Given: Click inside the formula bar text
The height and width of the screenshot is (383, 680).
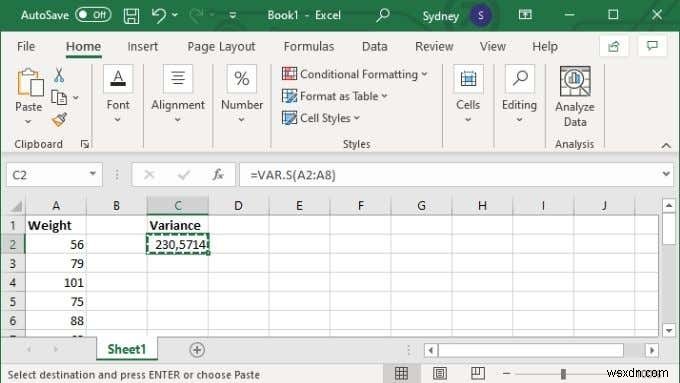Looking at the screenshot, I should tap(293, 175).
